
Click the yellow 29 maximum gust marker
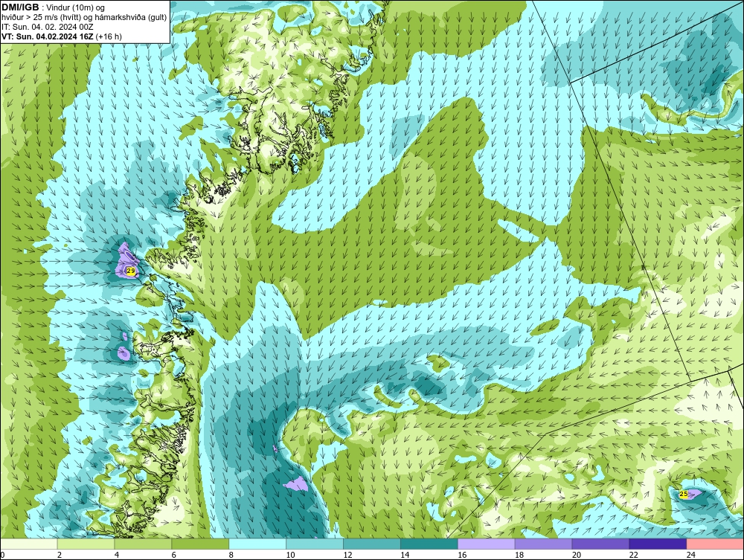[131, 271]
